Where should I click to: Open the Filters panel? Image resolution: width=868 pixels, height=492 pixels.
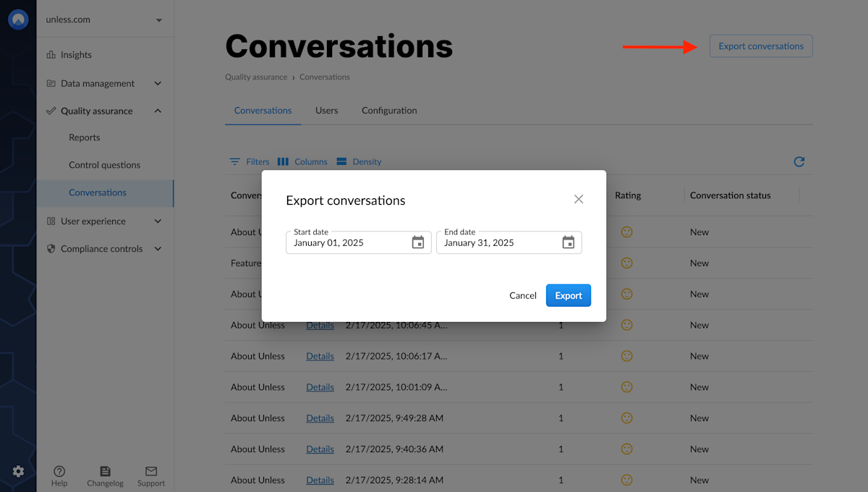tap(250, 161)
